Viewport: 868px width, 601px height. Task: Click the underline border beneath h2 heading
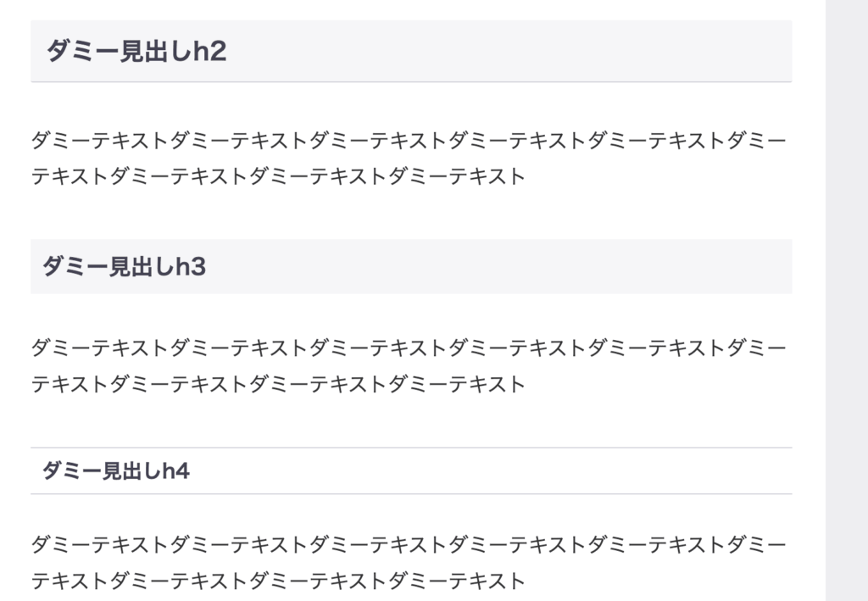[x=411, y=82]
